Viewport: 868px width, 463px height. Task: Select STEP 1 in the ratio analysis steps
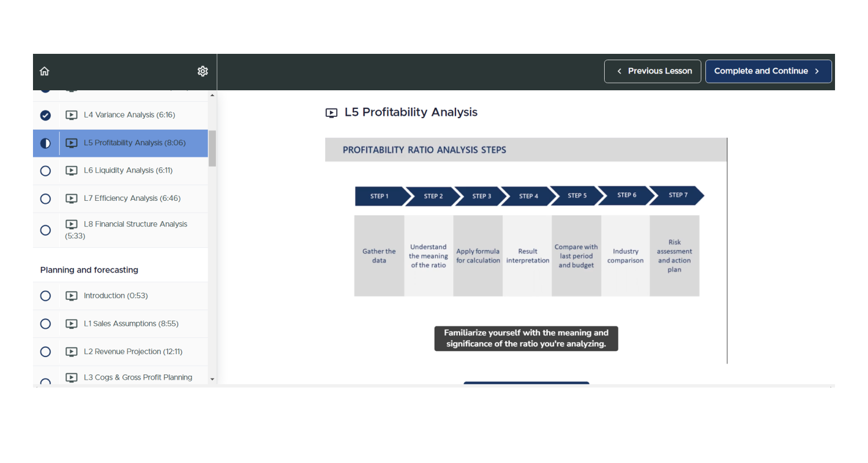[380, 196]
